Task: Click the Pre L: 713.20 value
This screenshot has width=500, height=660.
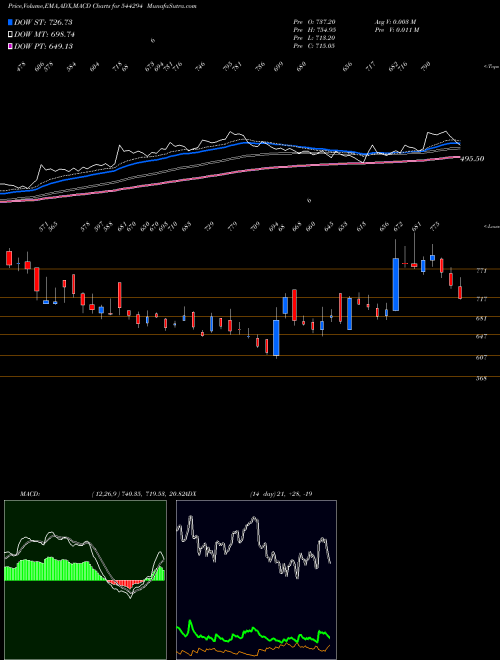Action: click(x=314, y=38)
